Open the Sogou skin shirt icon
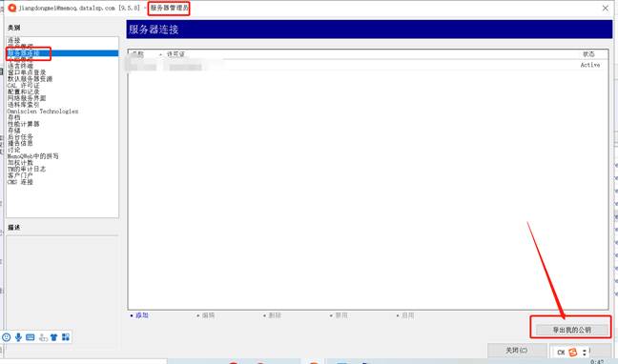The width and height of the screenshot is (618, 364). point(53,337)
